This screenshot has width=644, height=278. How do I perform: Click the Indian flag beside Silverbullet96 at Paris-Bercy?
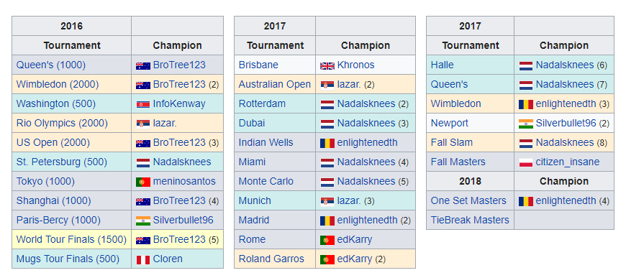pos(143,221)
